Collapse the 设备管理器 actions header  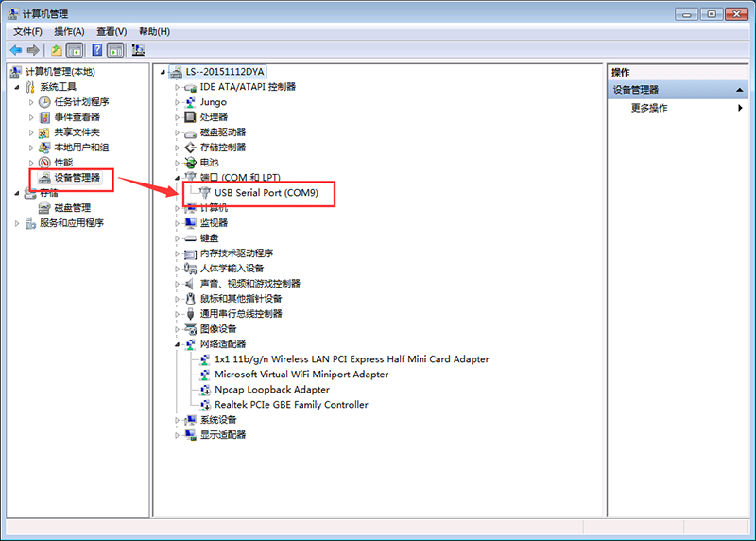click(x=741, y=90)
